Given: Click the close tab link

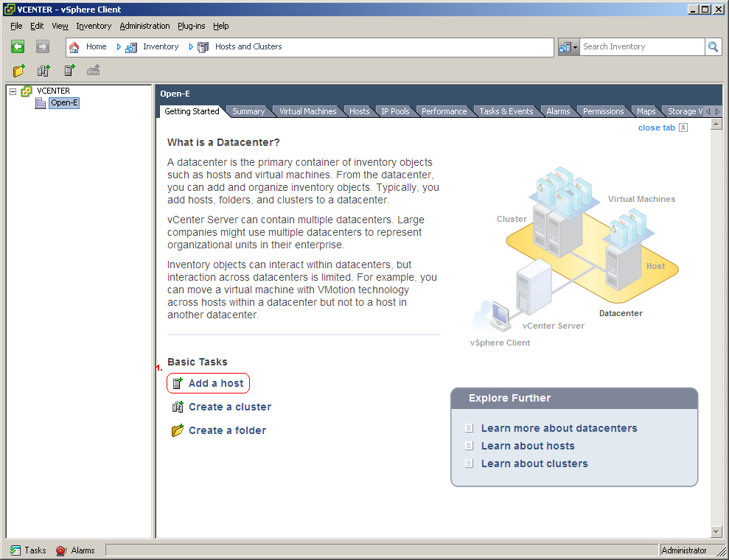Looking at the screenshot, I should point(657,127).
